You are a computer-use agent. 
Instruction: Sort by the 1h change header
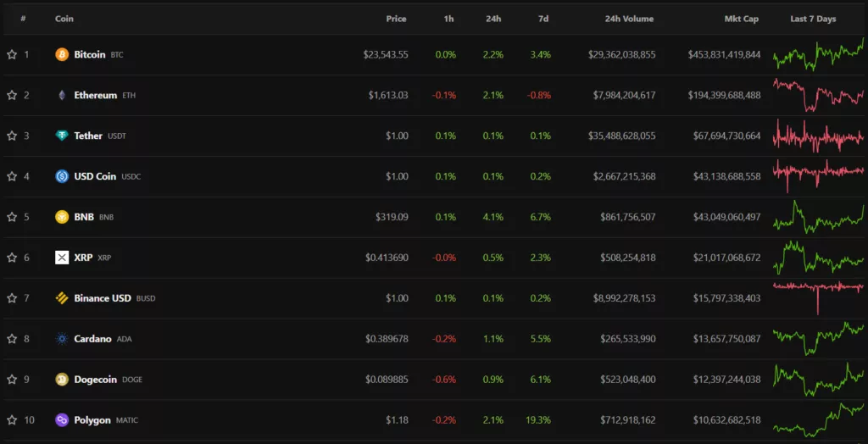click(449, 19)
